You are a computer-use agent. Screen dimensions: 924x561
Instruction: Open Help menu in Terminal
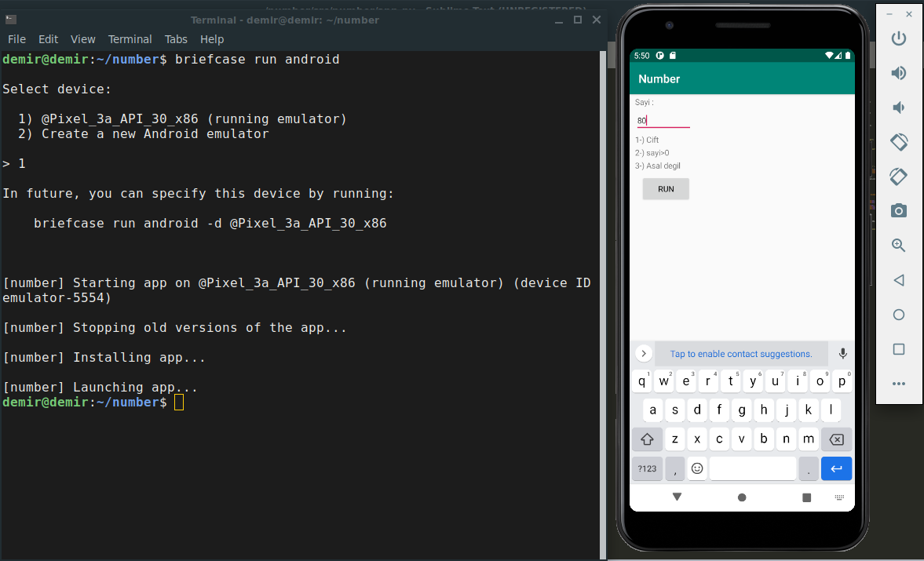tap(211, 39)
